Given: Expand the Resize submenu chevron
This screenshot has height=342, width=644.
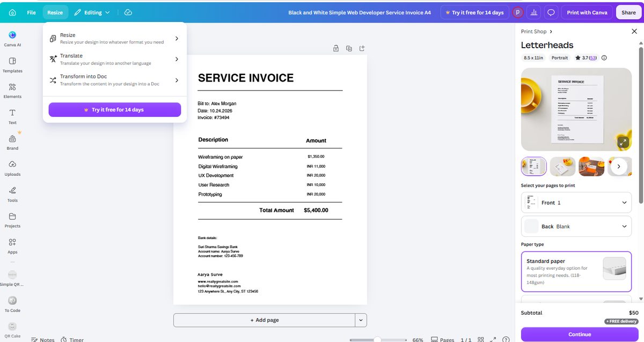Looking at the screenshot, I should click(177, 39).
